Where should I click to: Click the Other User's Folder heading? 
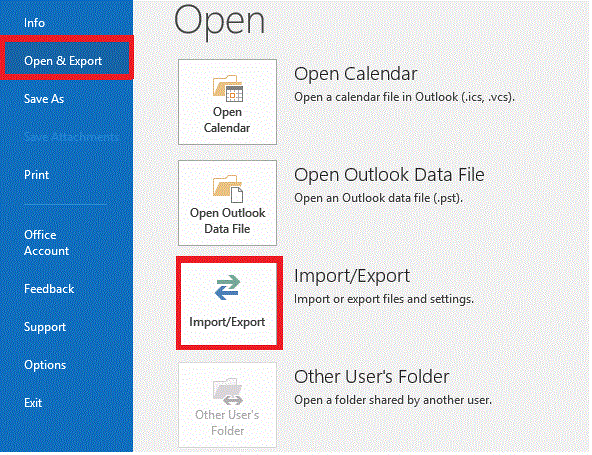click(372, 377)
